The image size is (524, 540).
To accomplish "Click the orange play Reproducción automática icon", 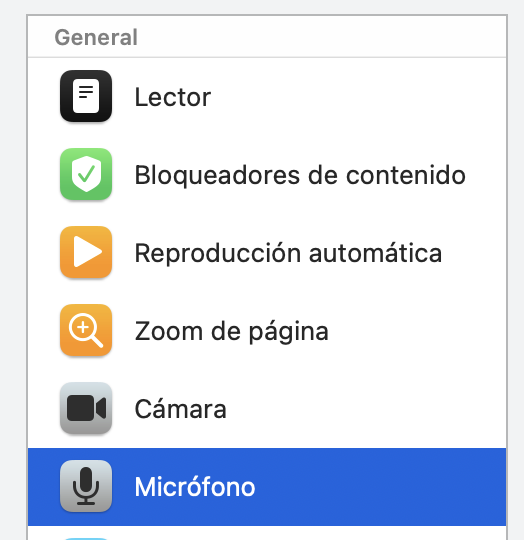I will coord(86,252).
